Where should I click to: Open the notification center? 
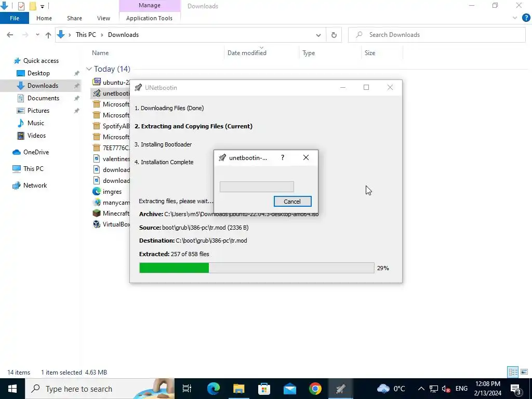tap(516, 389)
